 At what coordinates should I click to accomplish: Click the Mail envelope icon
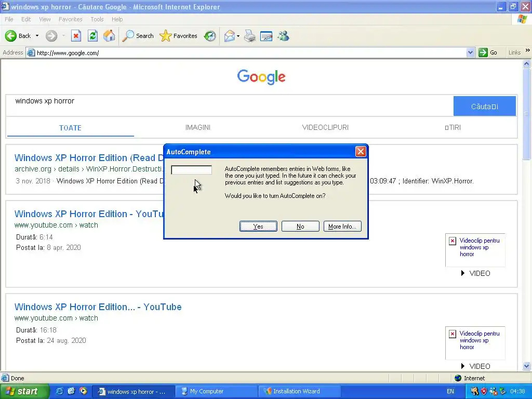(x=230, y=36)
